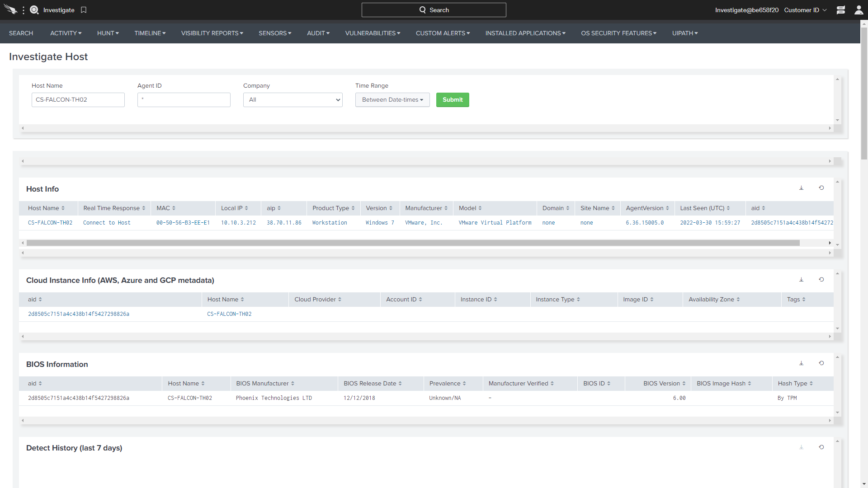Viewport: 868px width, 488px height.
Task: Download Host Info table results
Action: (802, 188)
